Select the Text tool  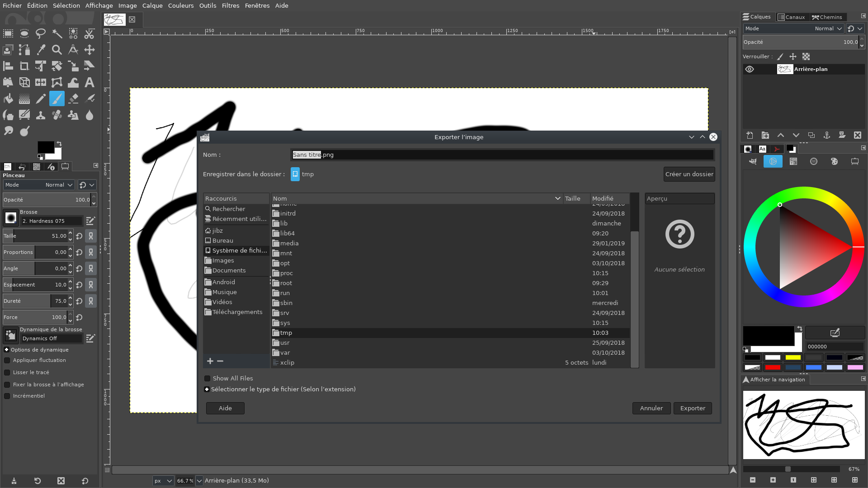[x=90, y=82]
